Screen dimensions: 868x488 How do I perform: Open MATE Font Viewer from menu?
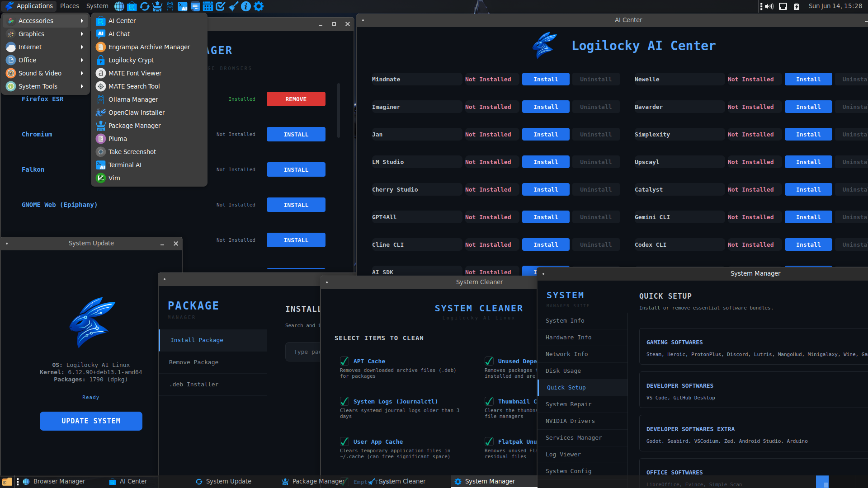coord(149,73)
